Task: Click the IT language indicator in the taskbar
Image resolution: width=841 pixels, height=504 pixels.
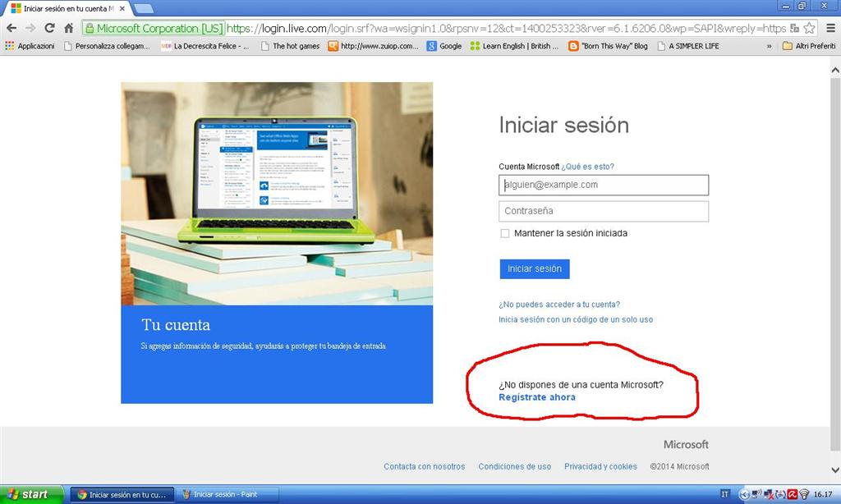Action: pos(725,494)
